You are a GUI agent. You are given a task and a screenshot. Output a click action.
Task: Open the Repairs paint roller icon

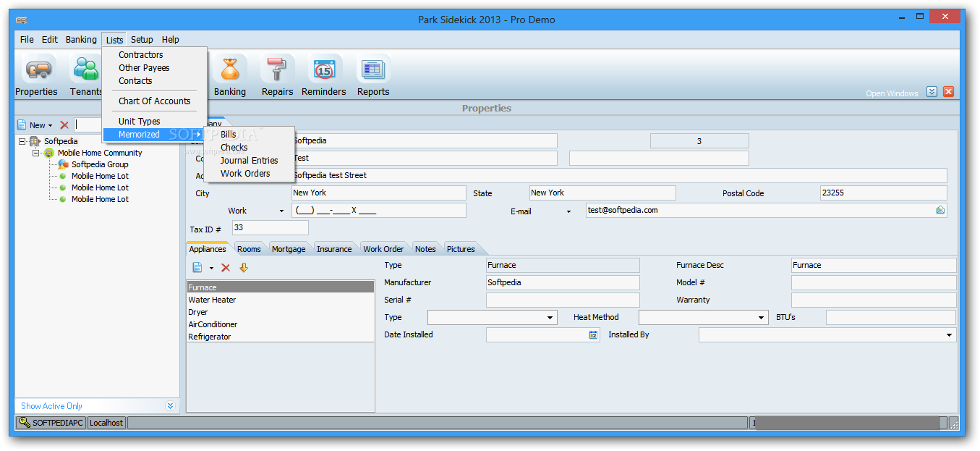(278, 70)
